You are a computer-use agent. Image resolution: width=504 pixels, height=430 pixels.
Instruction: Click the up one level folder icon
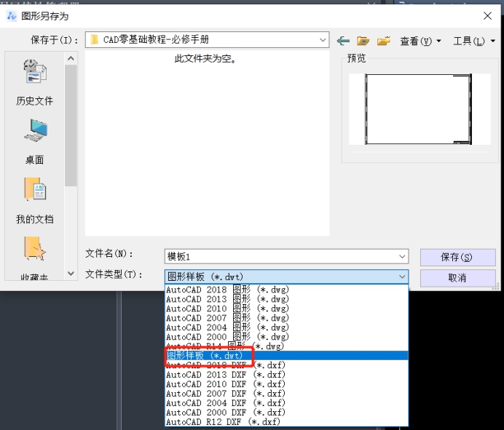[363, 41]
